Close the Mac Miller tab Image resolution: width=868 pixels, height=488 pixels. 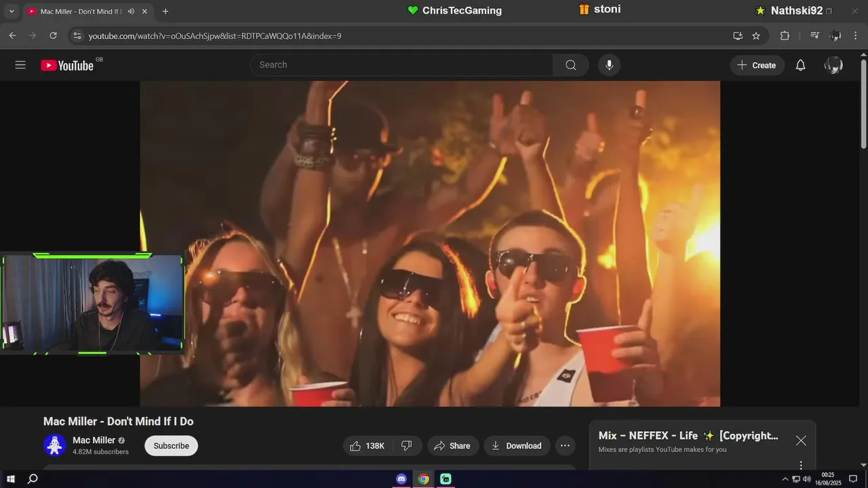point(146,12)
